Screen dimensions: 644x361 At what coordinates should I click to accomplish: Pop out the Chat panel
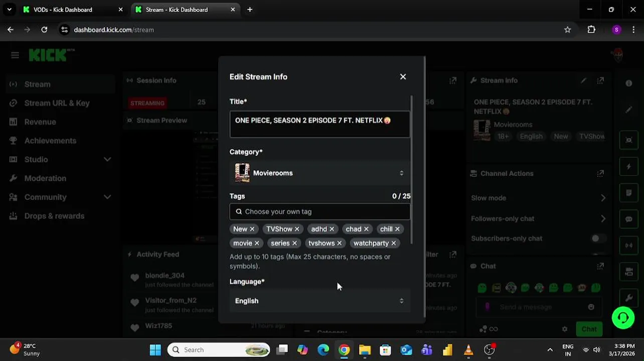(x=600, y=266)
